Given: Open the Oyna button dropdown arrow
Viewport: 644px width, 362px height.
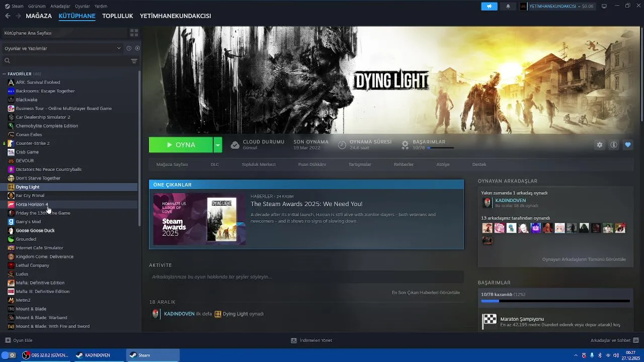Looking at the screenshot, I should 217,145.
